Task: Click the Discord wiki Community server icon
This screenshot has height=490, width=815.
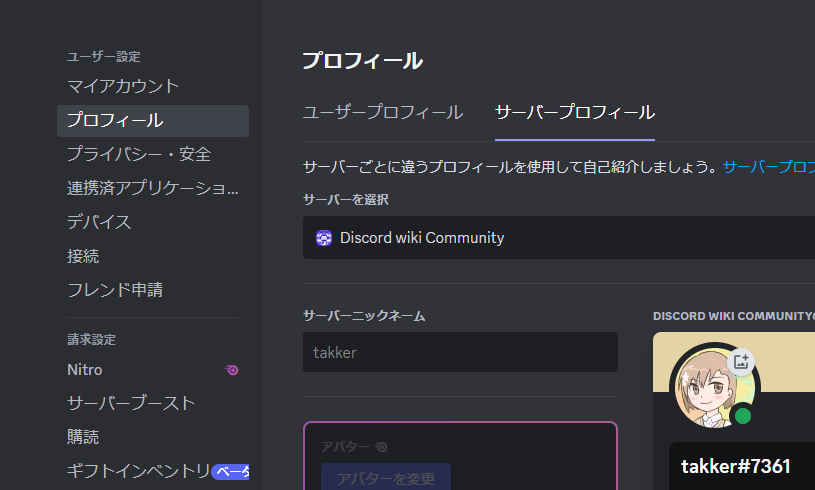Action: [x=324, y=238]
